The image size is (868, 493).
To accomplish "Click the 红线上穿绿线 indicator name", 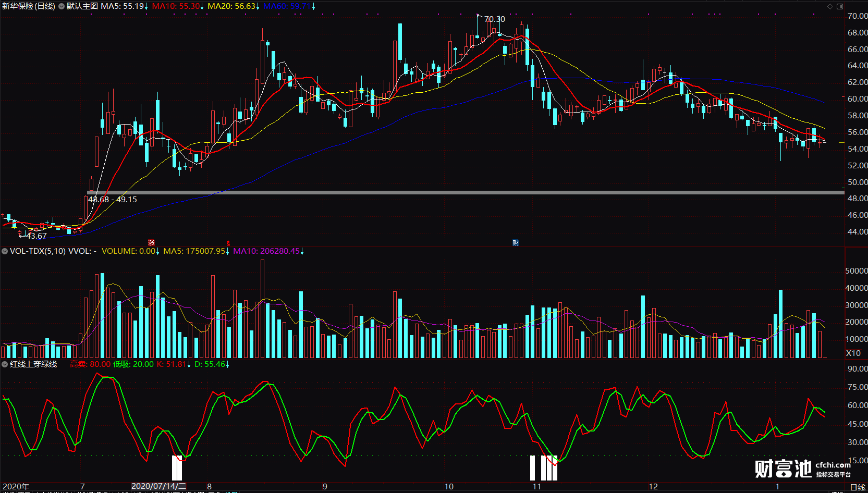I will click(33, 364).
